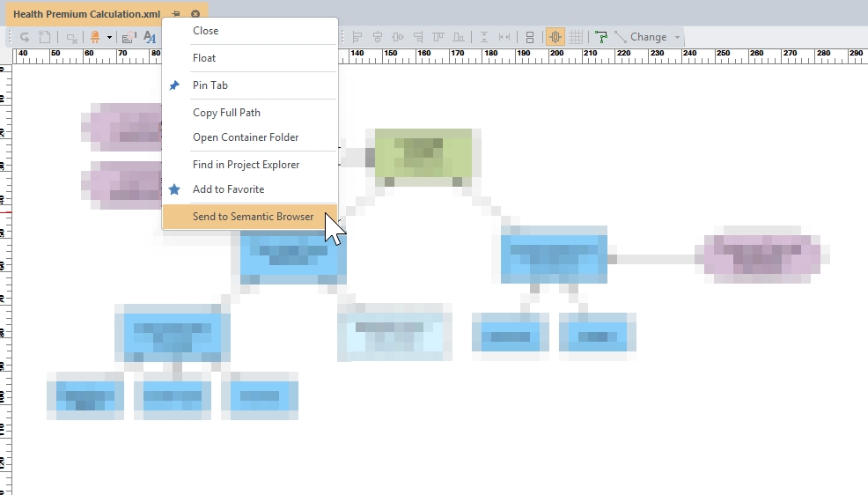Screen dimensions: 868x495
Task: Open the dropdown next to plug icon
Action: click(x=109, y=38)
